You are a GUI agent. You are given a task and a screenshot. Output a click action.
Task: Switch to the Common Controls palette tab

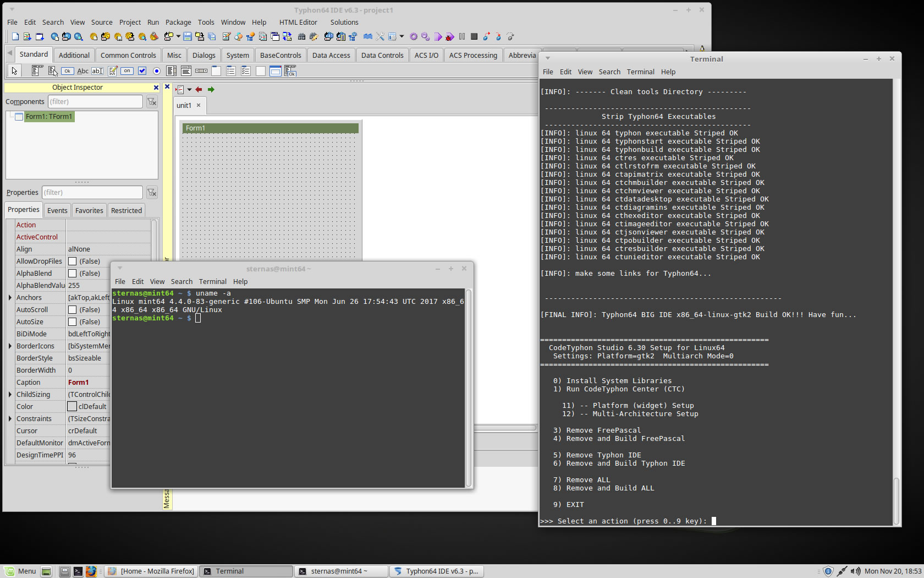click(x=128, y=55)
